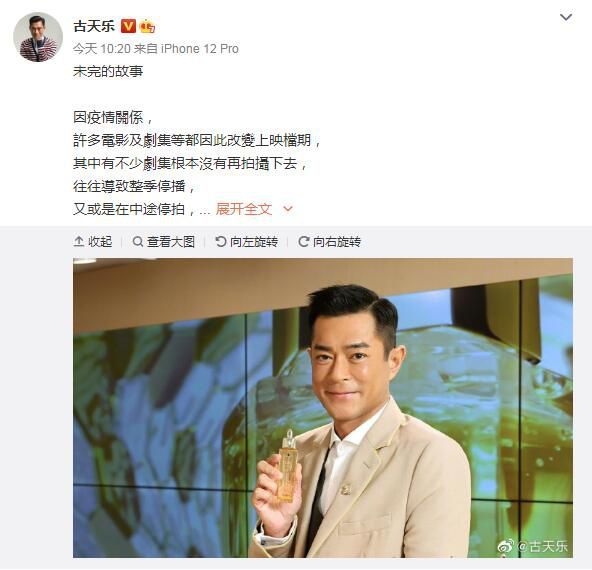Screen dimensions: 592x570
Task: Collapse the image with 收起
Action: (x=93, y=242)
